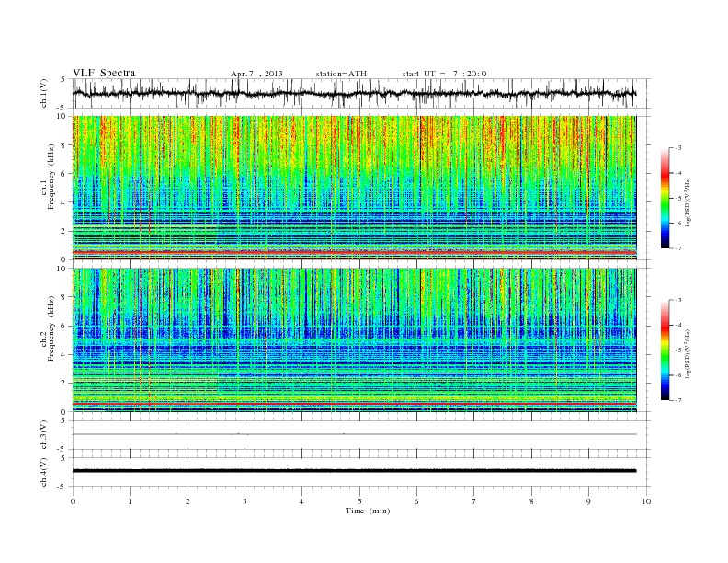Click the thick black ch.4 voltage trace
Screen dimensions: 728x563
coord(354,471)
